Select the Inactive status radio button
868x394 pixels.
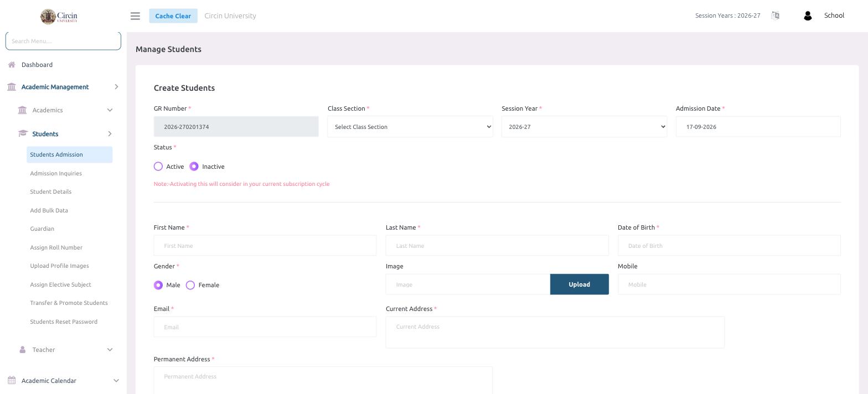click(194, 167)
